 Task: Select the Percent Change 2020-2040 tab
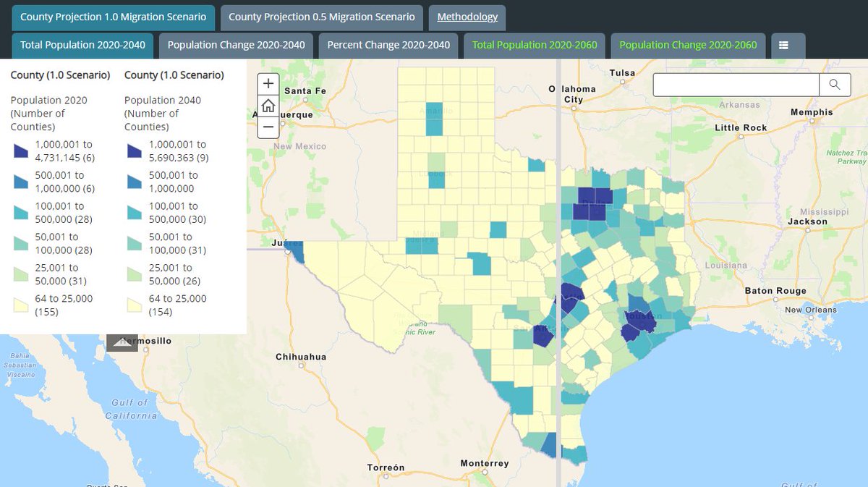(388, 44)
